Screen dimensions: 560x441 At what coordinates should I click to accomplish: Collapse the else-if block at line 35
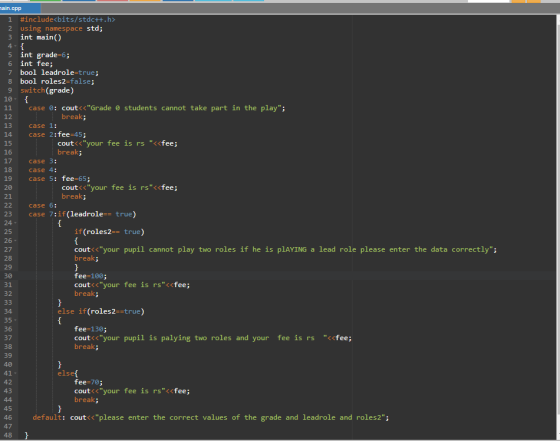(x=15, y=320)
